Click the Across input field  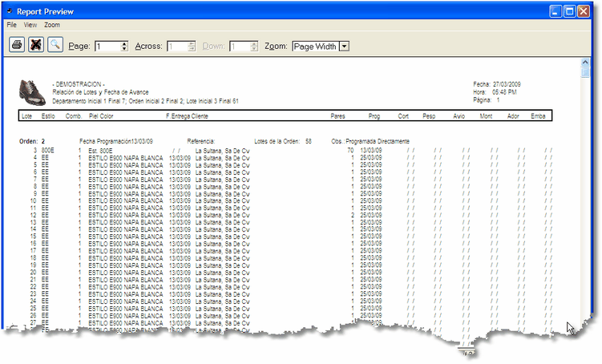tap(177, 47)
